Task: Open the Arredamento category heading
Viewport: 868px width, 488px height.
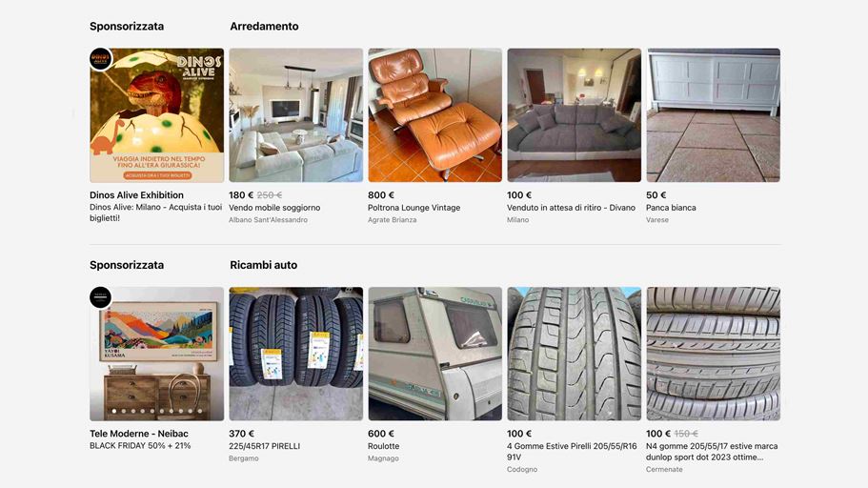Action: 264,26
